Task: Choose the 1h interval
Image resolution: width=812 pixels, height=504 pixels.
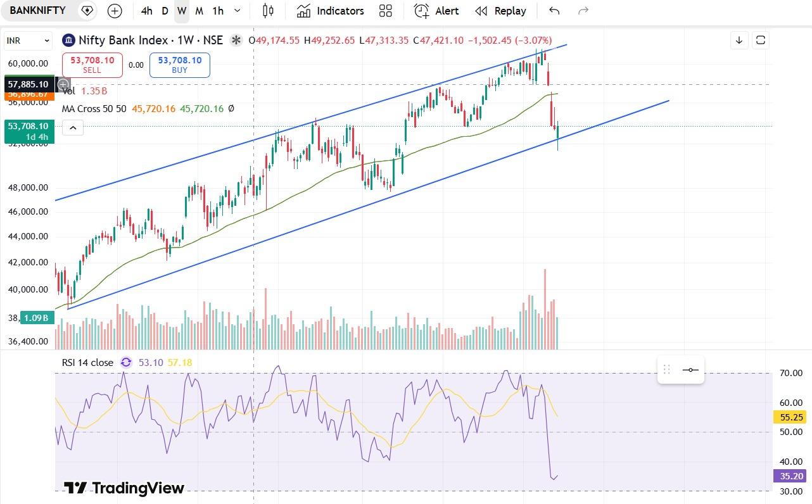Action: [218, 11]
